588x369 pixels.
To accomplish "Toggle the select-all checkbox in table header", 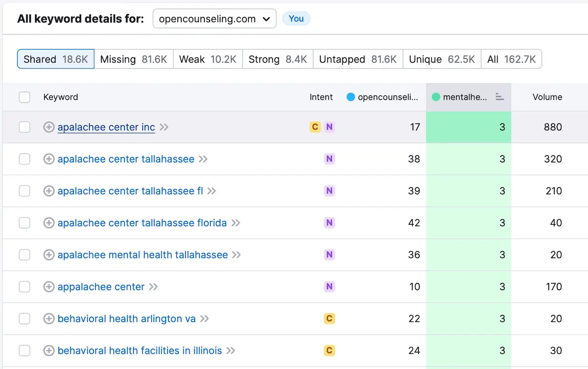I will 24,97.
